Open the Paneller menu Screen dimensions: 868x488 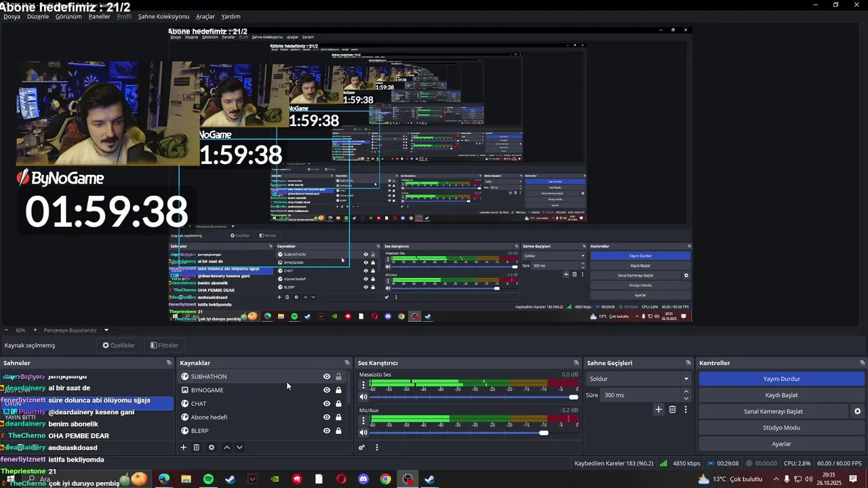pyautogui.click(x=99, y=16)
